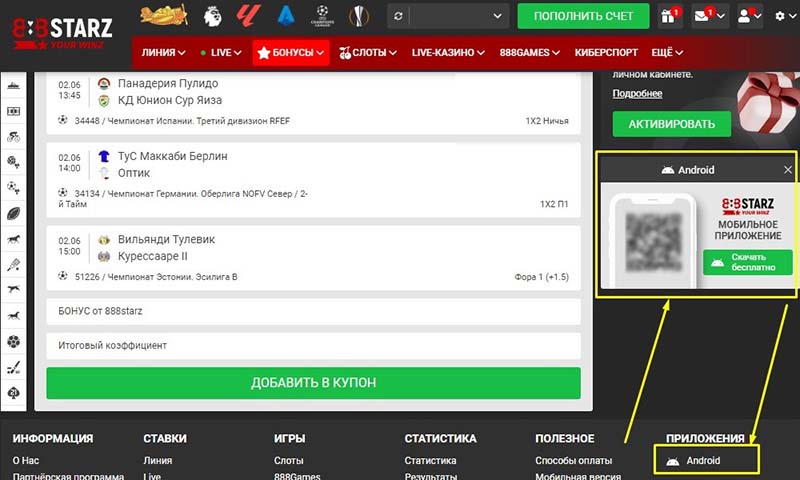Select the cricket bat sidebar icon
This screenshot has height=480, width=800.
coord(14,264)
